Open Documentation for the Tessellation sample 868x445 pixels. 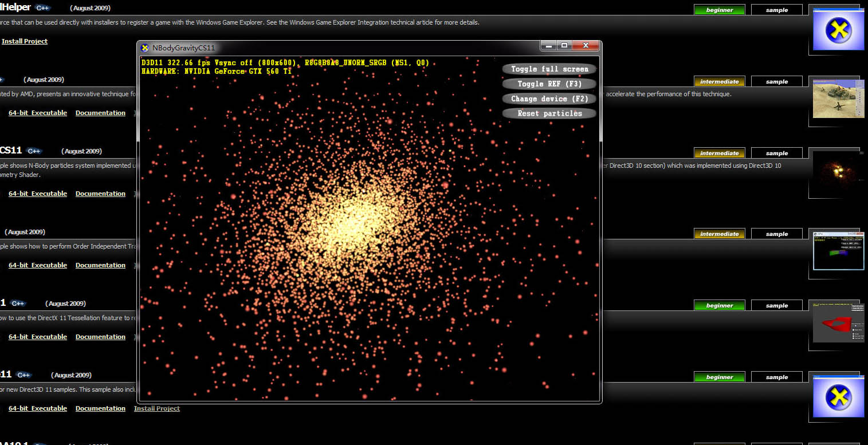[x=100, y=337]
